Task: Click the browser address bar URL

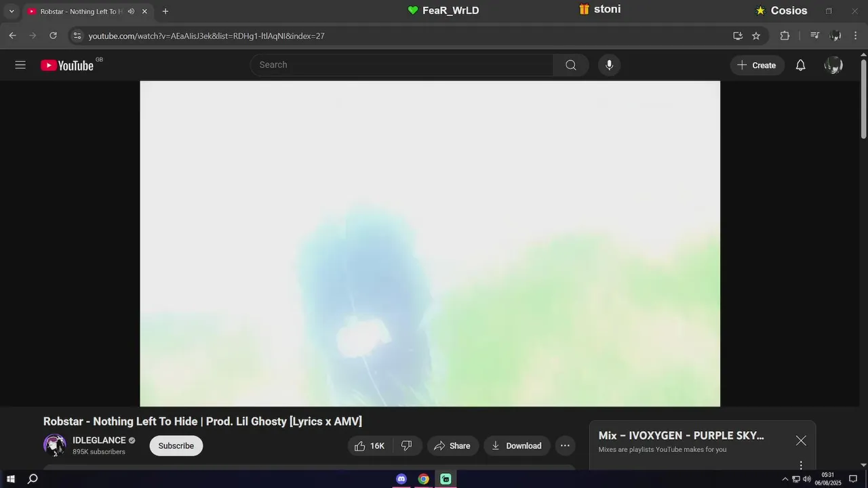Action: (206, 36)
